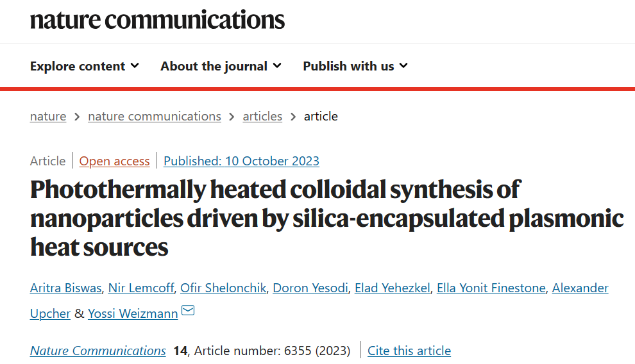635x364 pixels.
Task: Open the nature communications breadcrumb link
Action: (155, 116)
